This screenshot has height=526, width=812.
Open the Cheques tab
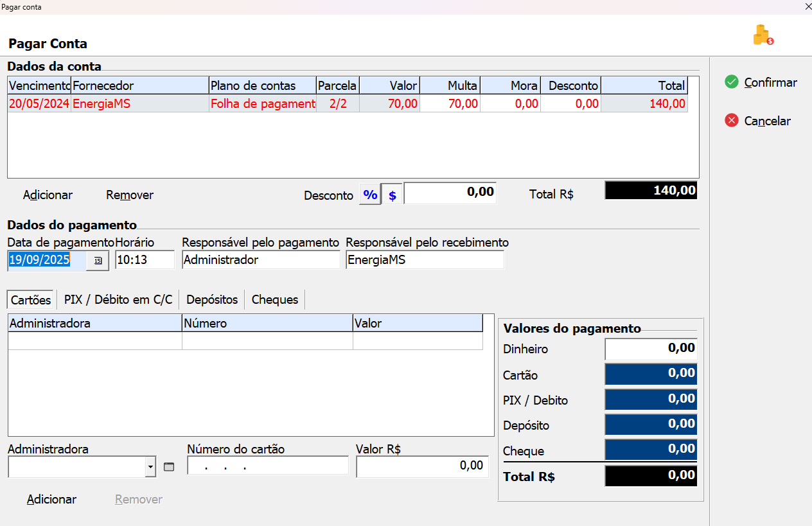pos(275,299)
